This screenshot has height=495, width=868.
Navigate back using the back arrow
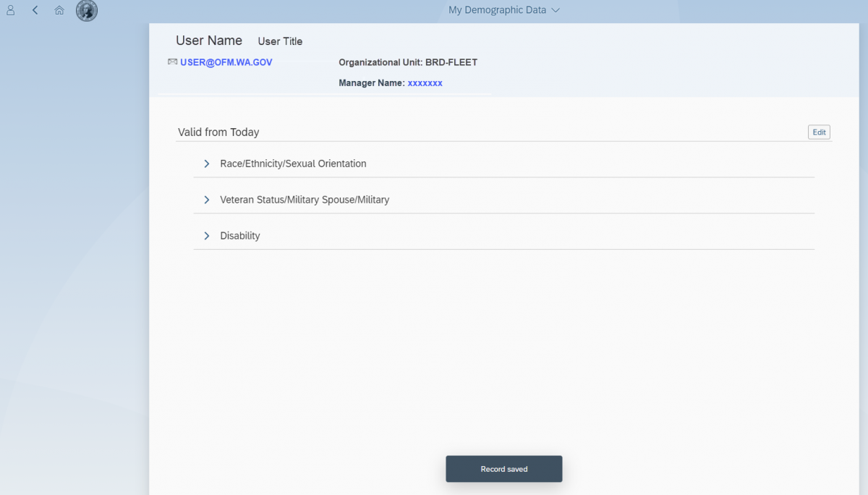(x=35, y=10)
